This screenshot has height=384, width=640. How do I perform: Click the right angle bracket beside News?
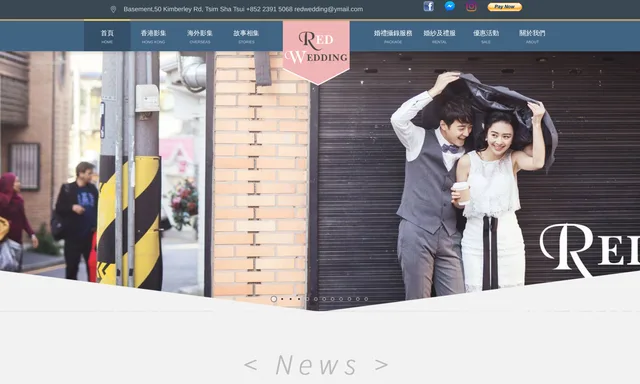pos(381,365)
